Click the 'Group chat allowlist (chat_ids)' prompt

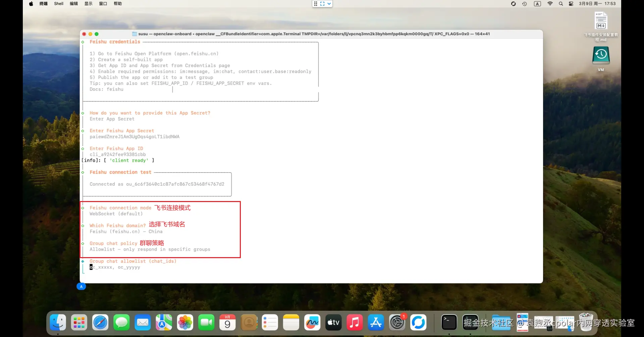133,261
